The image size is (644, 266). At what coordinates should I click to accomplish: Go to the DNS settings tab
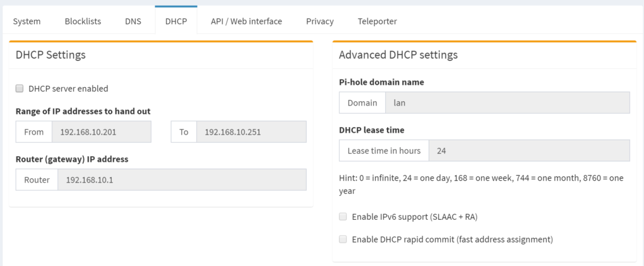coord(133,21)
